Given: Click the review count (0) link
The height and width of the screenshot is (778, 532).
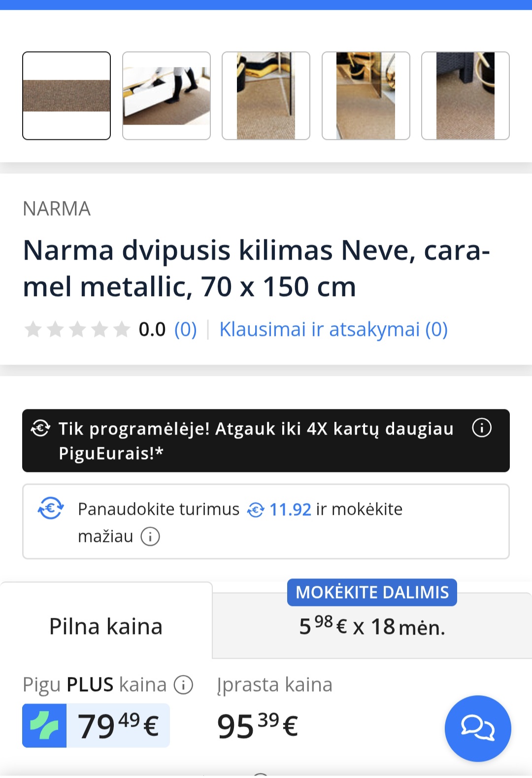Looking at the screenshot, I should pos(185,329).
